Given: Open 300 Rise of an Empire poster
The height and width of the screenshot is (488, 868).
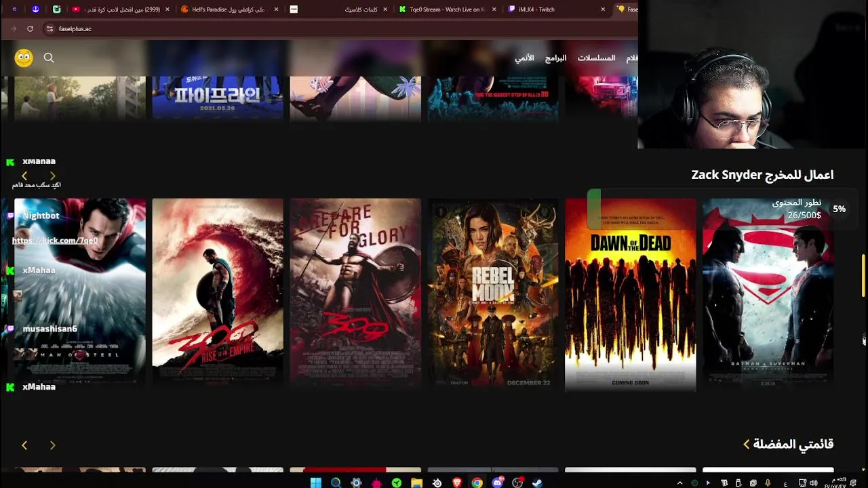Looking at the screenshot, I should pos(218,291).
